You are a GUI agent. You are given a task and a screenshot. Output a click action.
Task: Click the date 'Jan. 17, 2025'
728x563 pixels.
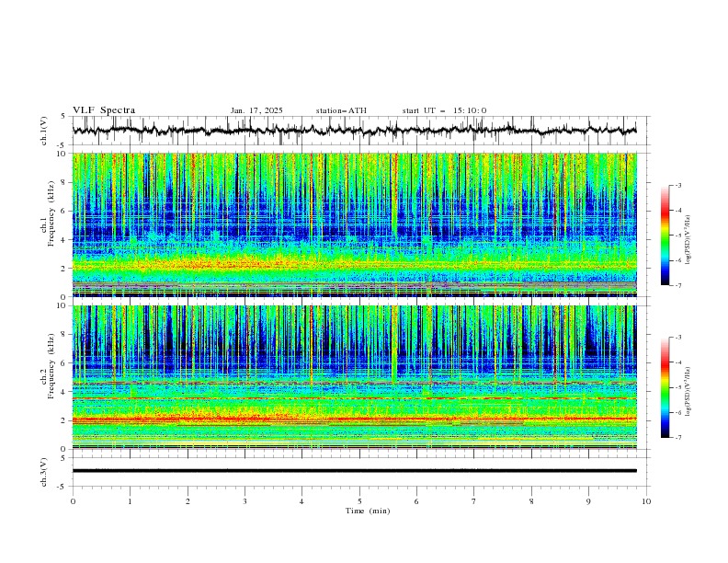[x=256, y=110]
